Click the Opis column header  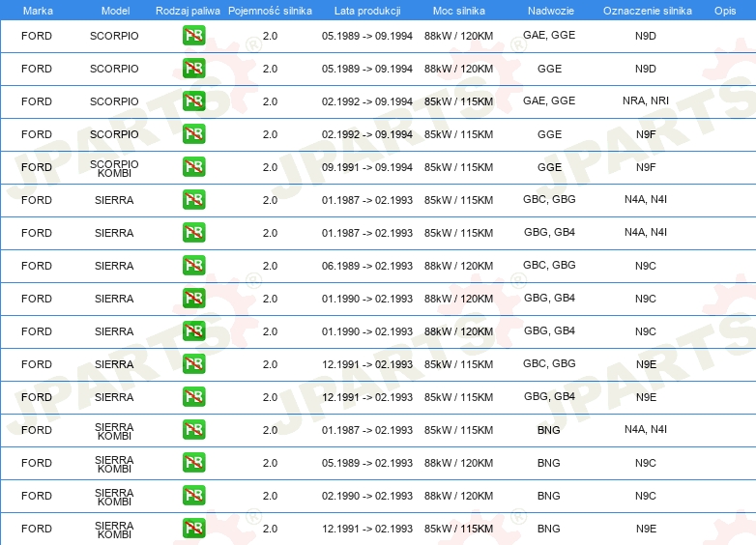tap(724, 10)
